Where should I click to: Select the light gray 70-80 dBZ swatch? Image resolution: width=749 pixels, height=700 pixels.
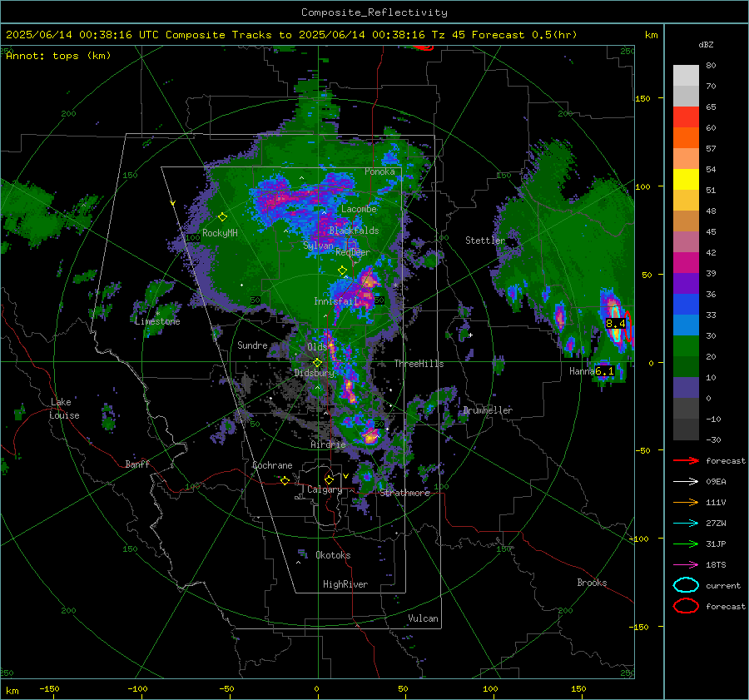686,76
